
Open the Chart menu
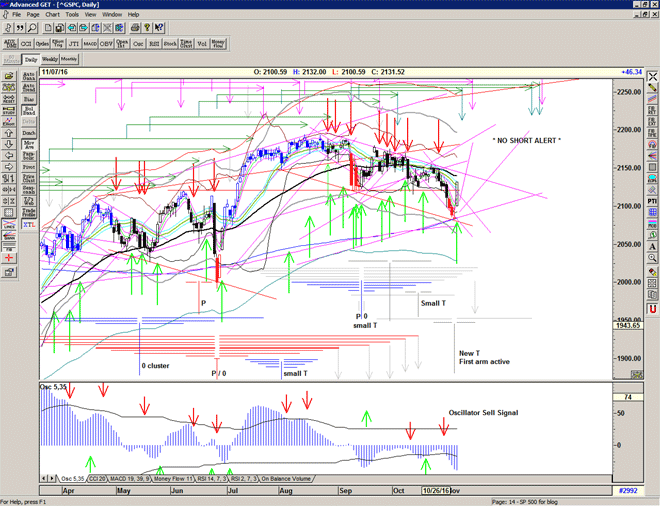pos(52,15)
